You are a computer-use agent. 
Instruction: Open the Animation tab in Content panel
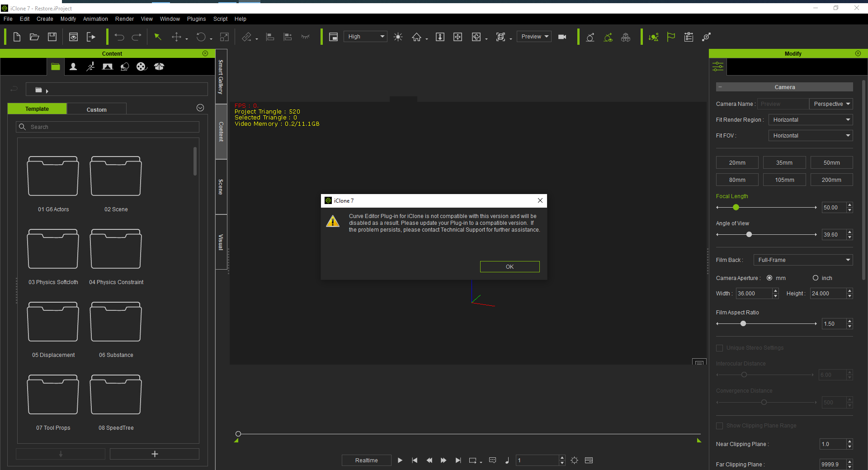pos(90,67)
